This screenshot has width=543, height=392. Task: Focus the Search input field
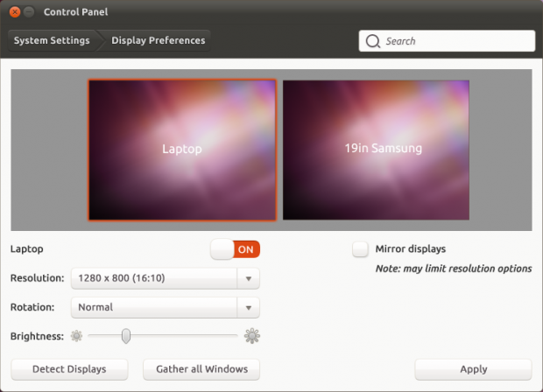click(x=447, y=41)
